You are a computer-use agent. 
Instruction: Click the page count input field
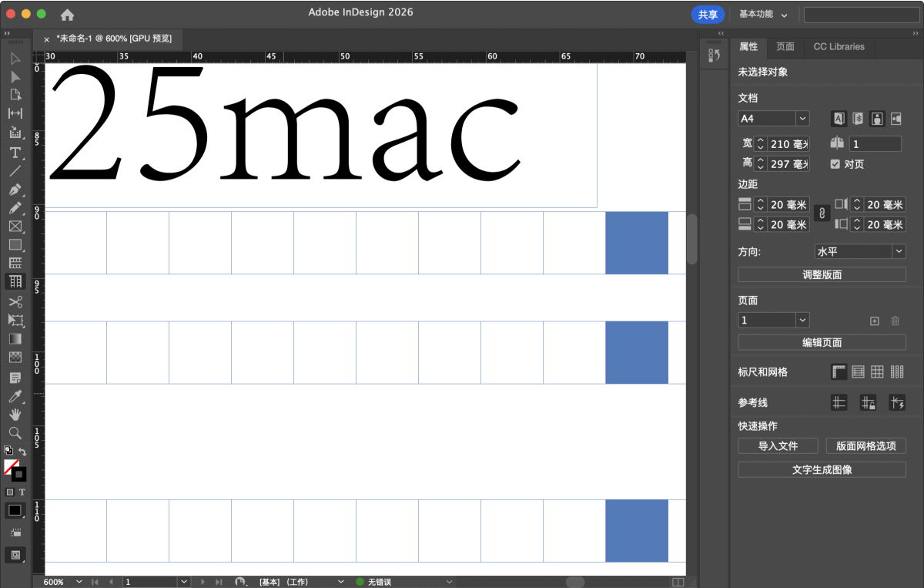pyautogui.click(x=875, y=144)
